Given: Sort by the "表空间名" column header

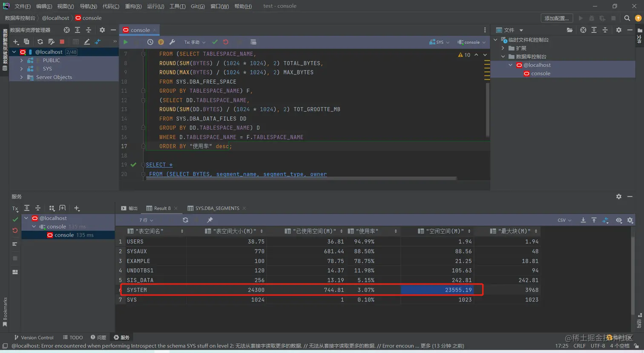Looking at the screenshot, I should (156, 231).
